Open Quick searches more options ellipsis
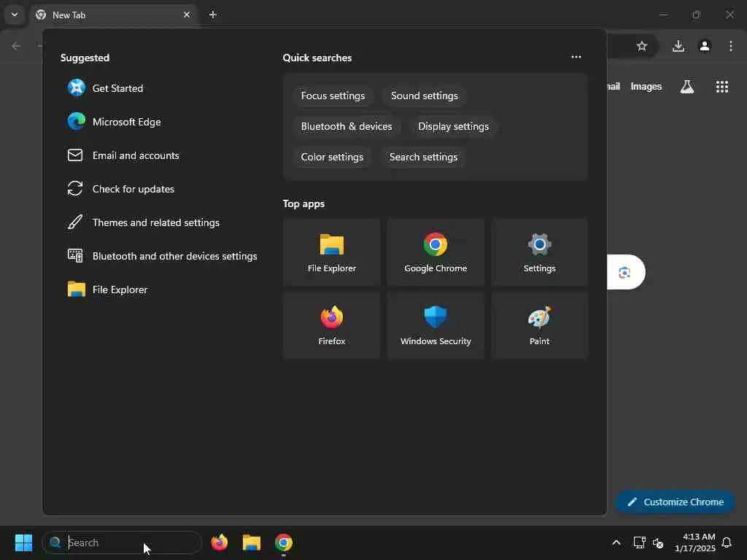747x560 pixels. (576, 57)
